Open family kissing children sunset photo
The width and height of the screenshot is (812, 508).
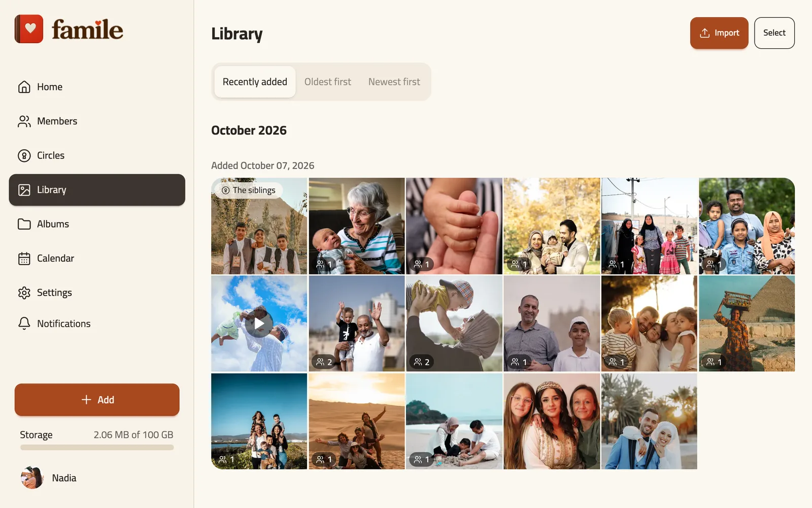(x=649, y=324)
